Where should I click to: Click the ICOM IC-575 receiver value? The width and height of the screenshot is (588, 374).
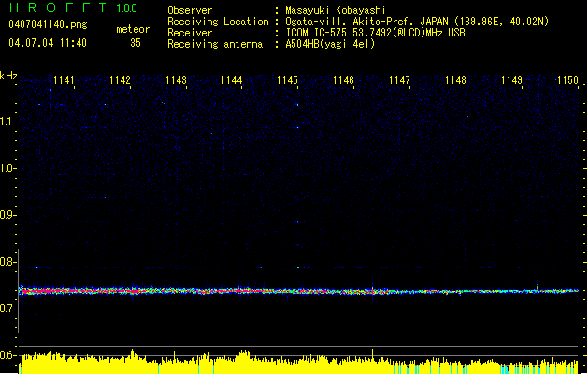(375, 33)
